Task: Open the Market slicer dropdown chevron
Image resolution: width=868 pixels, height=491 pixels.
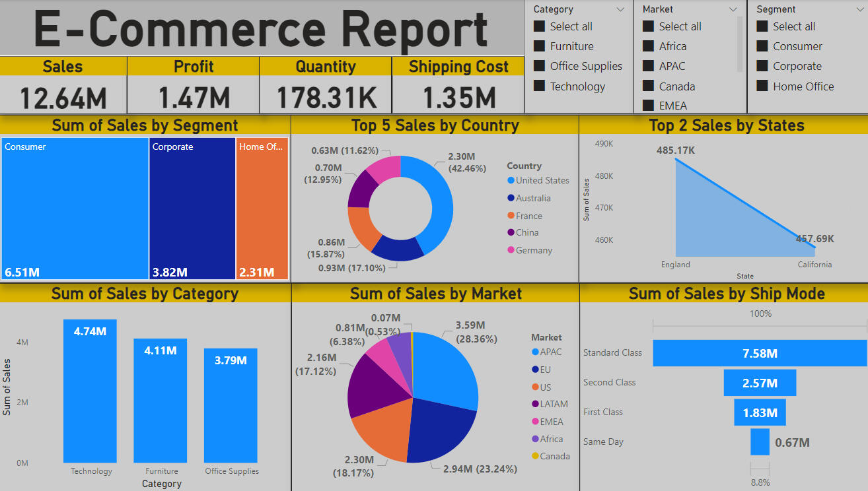Action: point(733,9)
